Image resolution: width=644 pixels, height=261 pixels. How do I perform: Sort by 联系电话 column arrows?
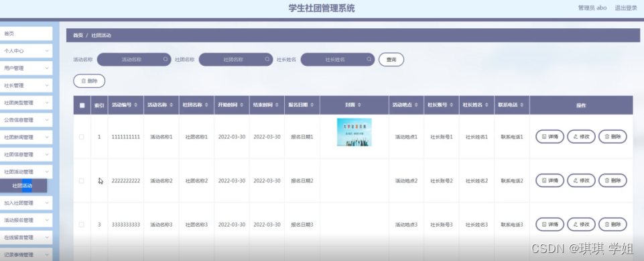(521, 105)
